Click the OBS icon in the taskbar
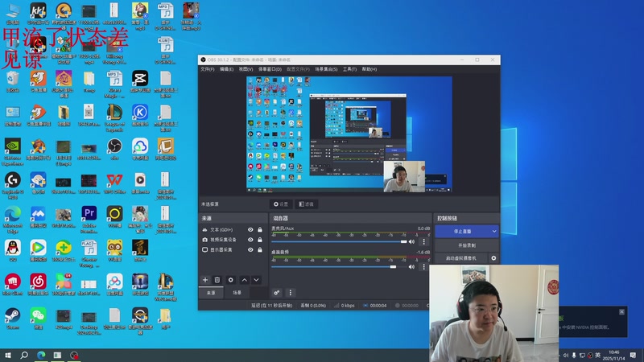This screenshot has width=644, height=362. coord(74,355)
